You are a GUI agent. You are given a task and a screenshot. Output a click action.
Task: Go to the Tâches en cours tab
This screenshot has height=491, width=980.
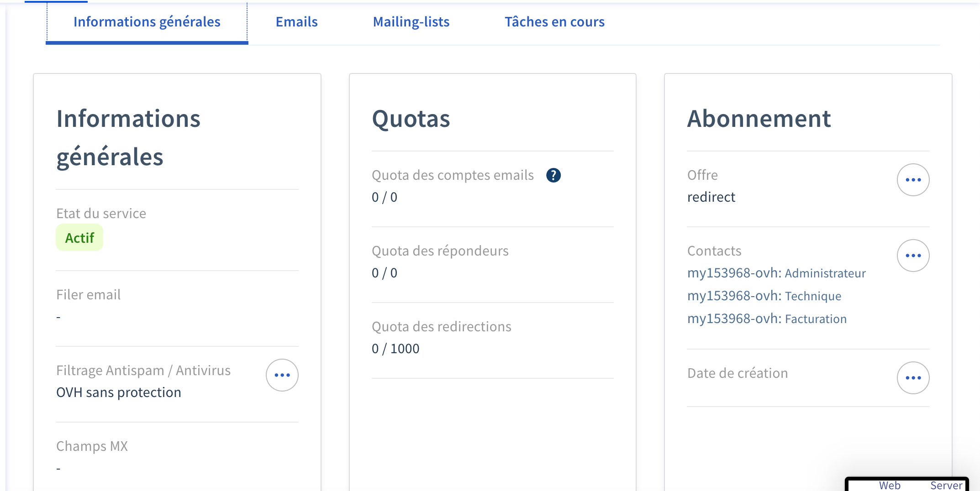pos(554,22)
